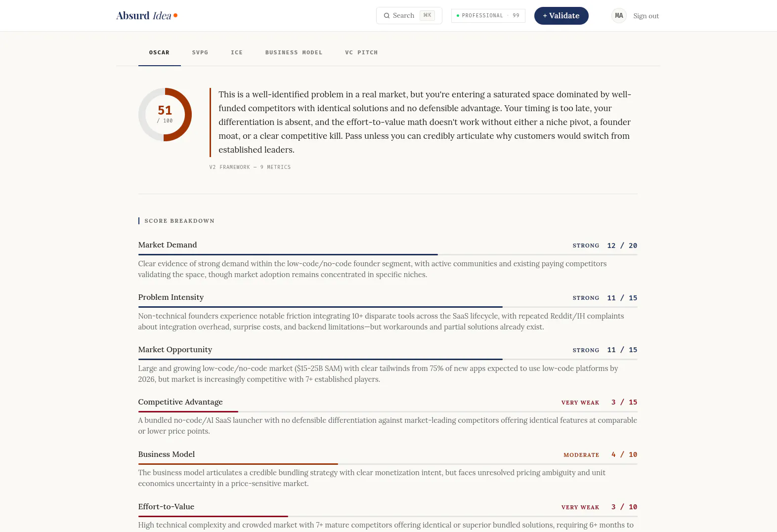This screenshot has width=777, height=532.
Task: Select the OSCAR tab
Action: pyautogui.click(x=159, y=52)
